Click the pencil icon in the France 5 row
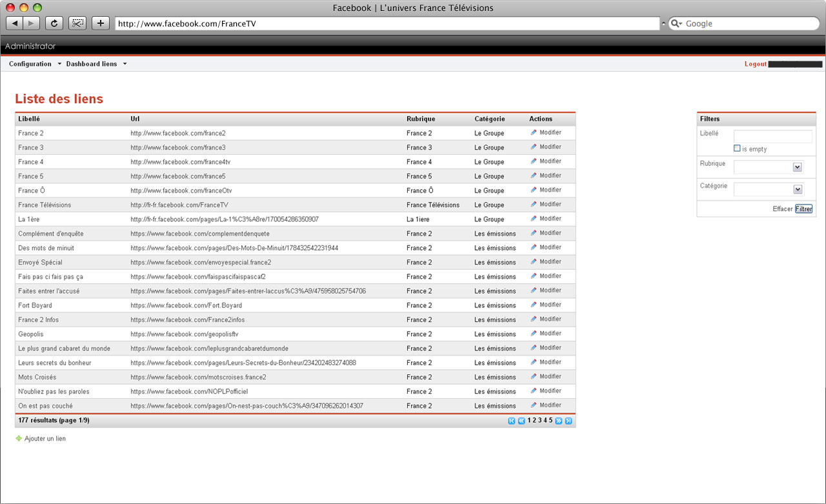826x504 pixels. [534, 176]
